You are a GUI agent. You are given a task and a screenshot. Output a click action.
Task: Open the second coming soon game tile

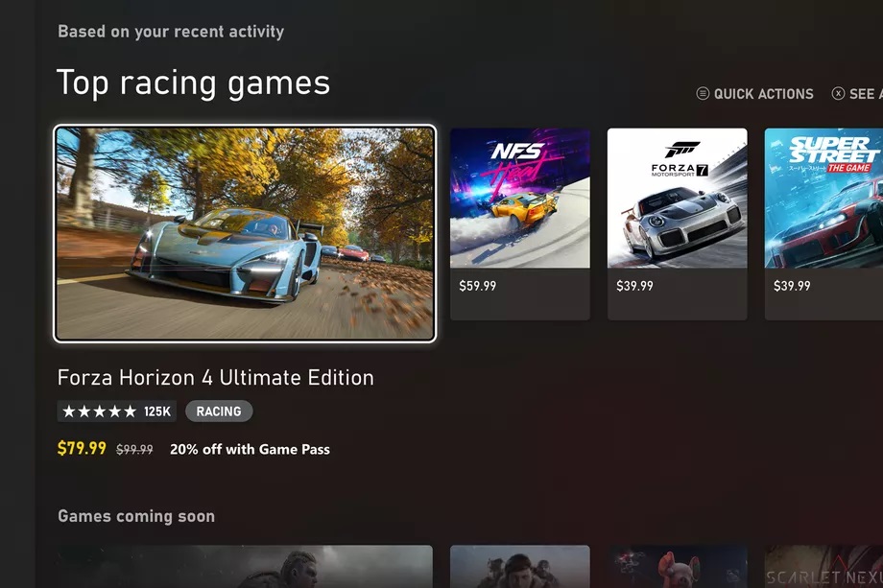point(520,567)
